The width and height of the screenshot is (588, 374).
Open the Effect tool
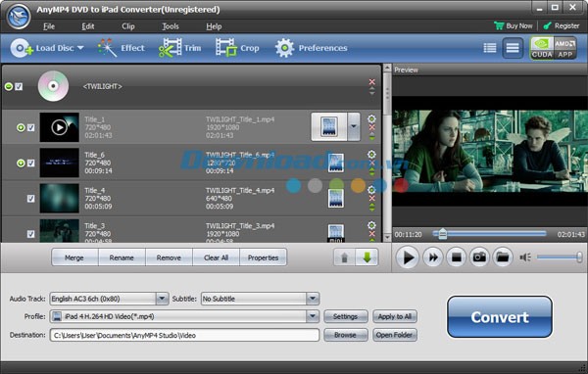(x=122, y=48)
